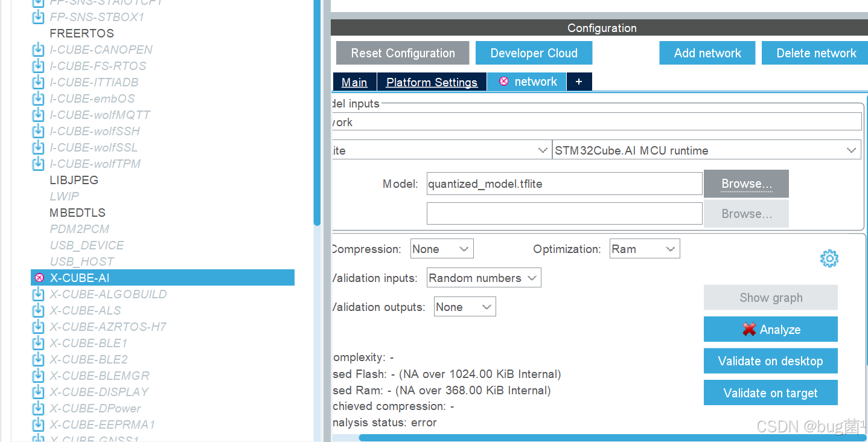The width and height of the screenshot is (868, 442).
Task: Click error icon on network tab
Action: pyautogui.click(x=503, y=82)
